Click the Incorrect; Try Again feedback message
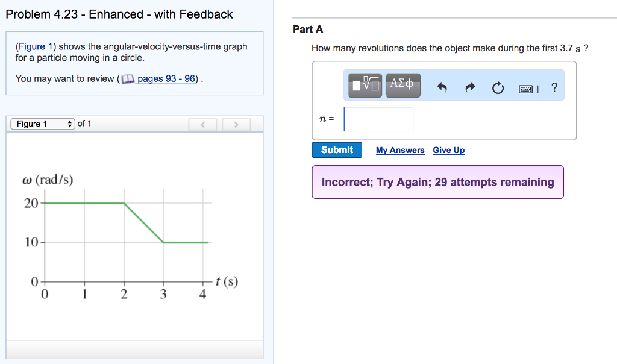The image size is (617, 364). [x=437, y=182]
